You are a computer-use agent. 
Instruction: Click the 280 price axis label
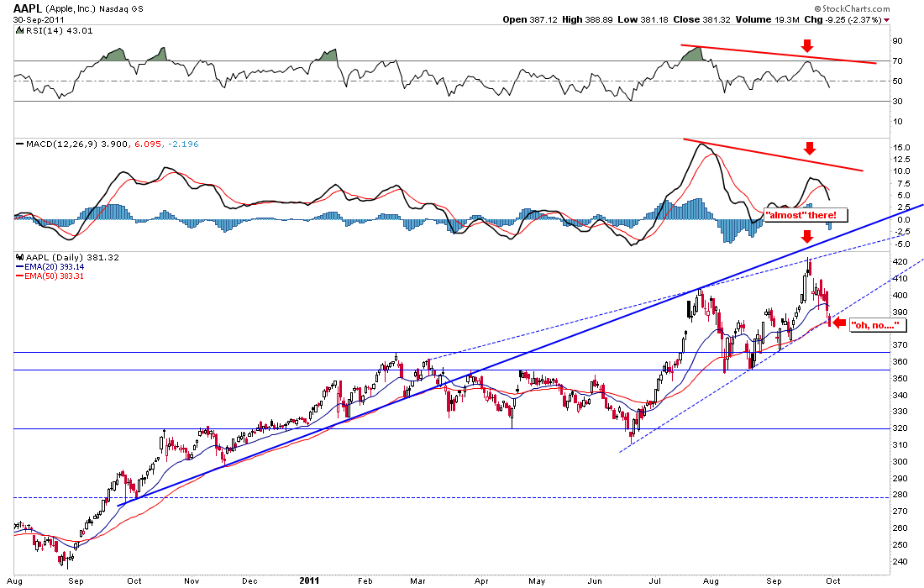(x=900, y=495)
